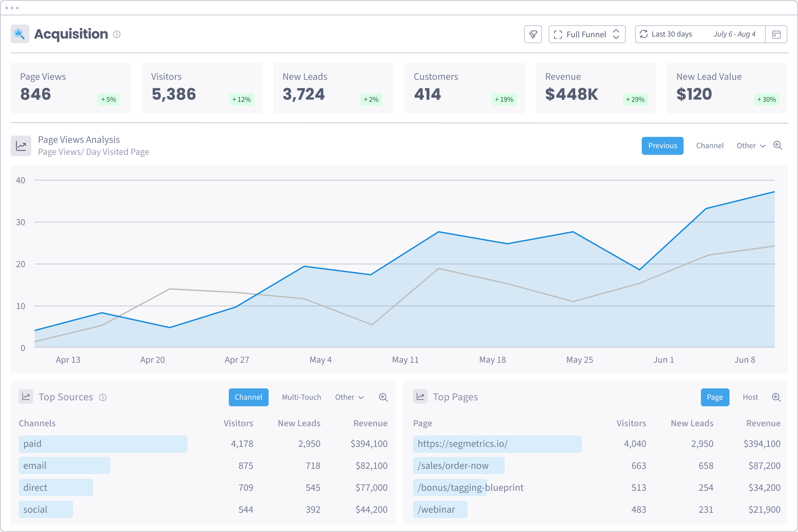
Task: Click Top Sources explore magnifier icon
Action: tap(383, 397)
